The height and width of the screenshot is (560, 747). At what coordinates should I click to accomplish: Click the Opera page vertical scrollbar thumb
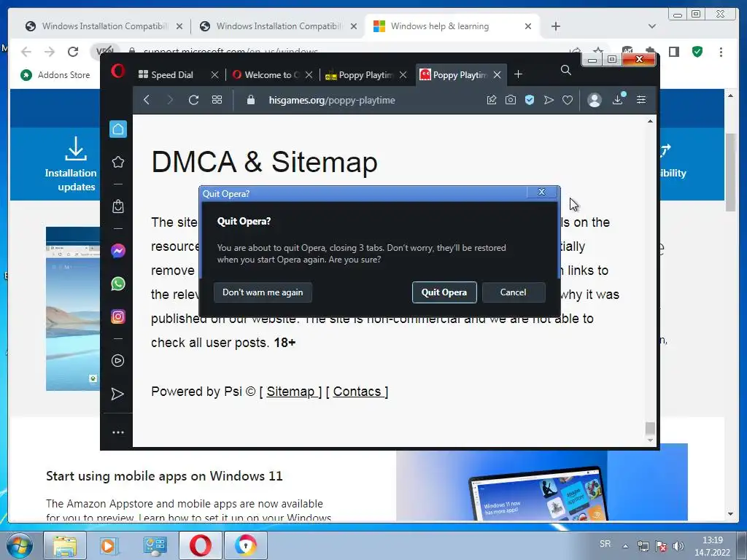tap(650, 428)
